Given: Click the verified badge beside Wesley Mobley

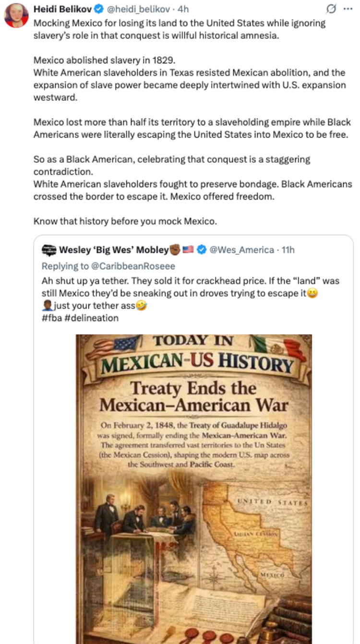Looking at the screenshot, I should pos(202,250).
